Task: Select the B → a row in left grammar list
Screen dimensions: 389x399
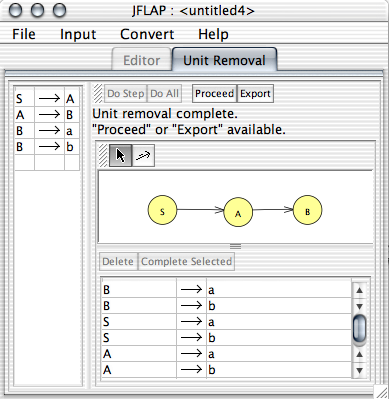Action: pos(47,131)
